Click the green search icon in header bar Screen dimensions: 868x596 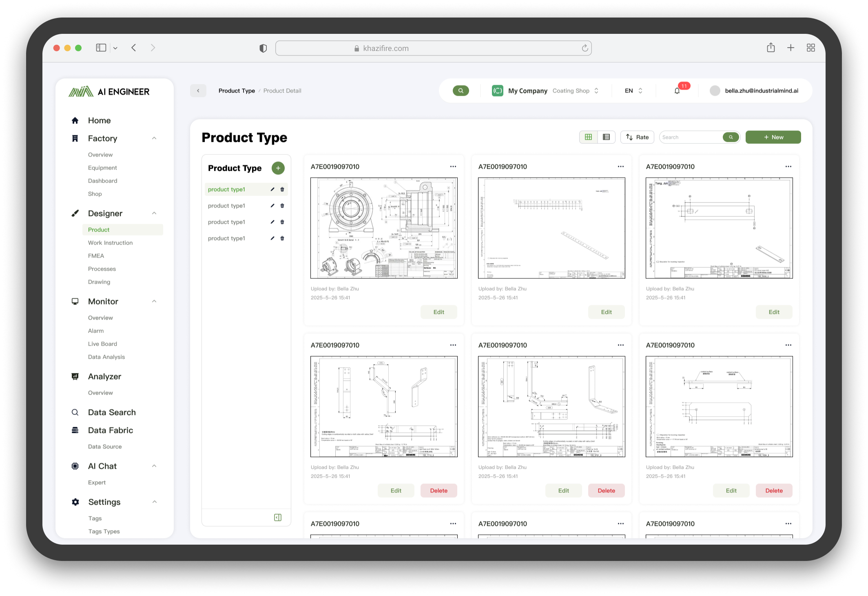(x=461, y=91)
